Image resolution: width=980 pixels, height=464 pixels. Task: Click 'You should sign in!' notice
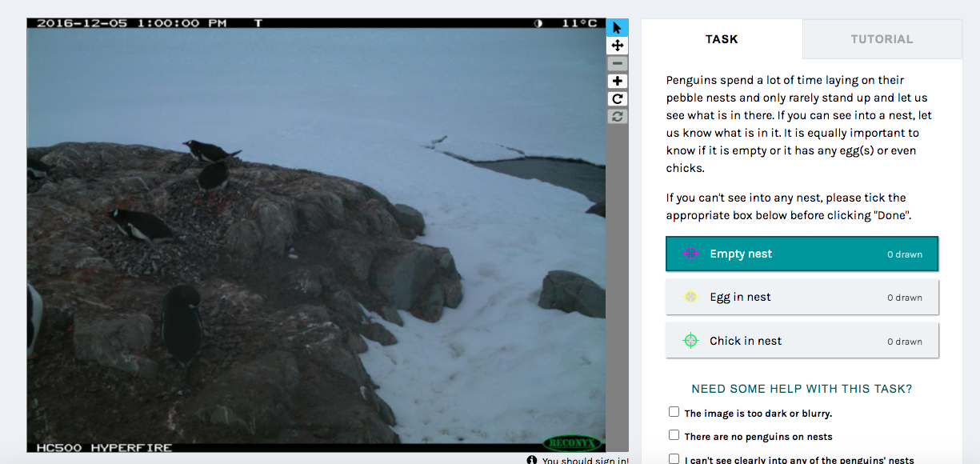585,460
